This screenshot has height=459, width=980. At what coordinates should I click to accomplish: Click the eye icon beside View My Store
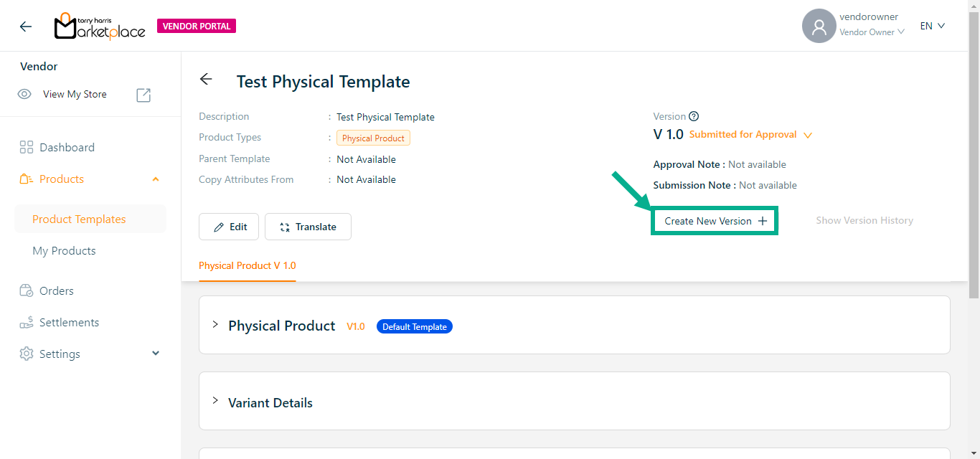[x=24, y=94]
